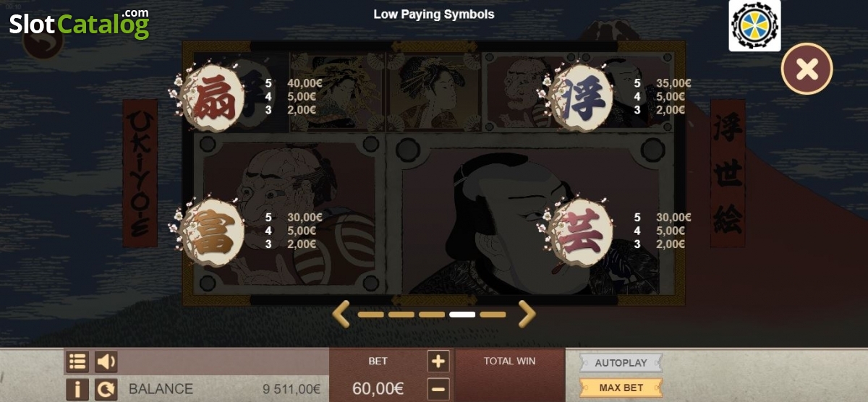The width and height of the screenshot is (868, 402).
Task: Open the menu list icon
Action: point(77,362)
